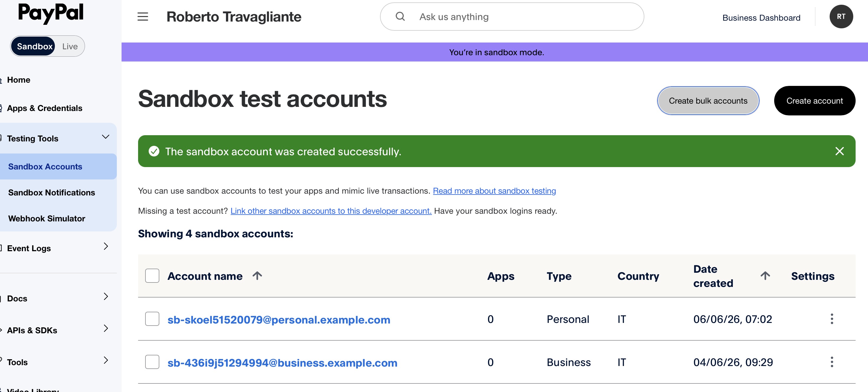
Task: Focus the Ask us anything search field
Action: pyautogui.click(x=512, y=17)
